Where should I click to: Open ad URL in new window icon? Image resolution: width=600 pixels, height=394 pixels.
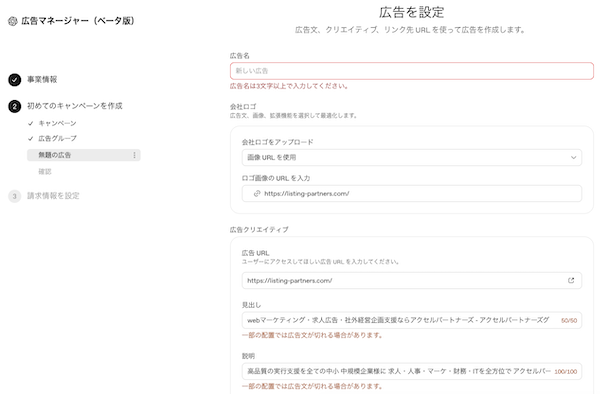click(571, 280)
